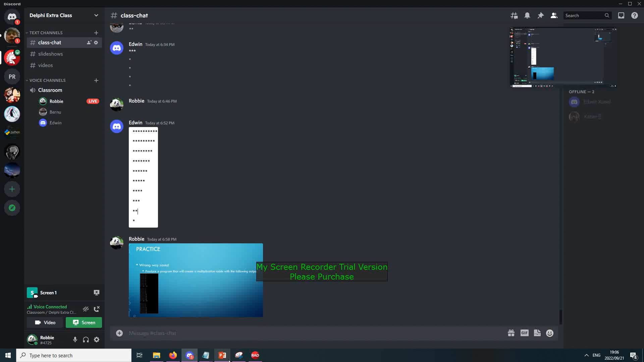Create a new text channel
The width and height of the screenshot is (644, 362).
(96, 33)
